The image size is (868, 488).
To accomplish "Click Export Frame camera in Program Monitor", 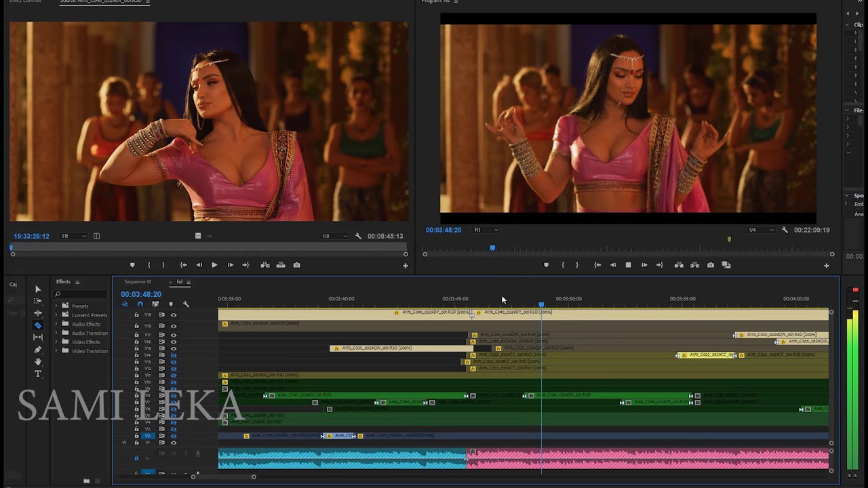I will point(711,265).
